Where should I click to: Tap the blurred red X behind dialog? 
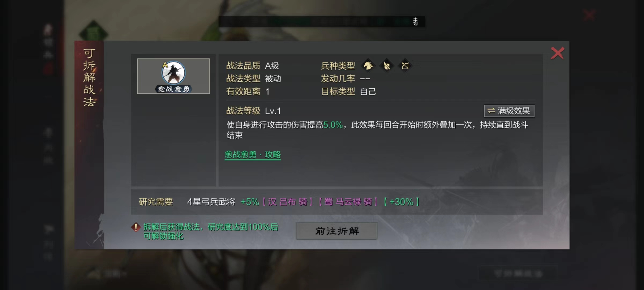click(589, 15)
